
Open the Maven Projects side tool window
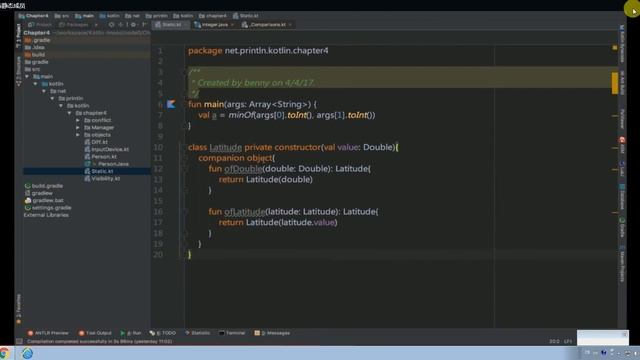click(622, 263)
